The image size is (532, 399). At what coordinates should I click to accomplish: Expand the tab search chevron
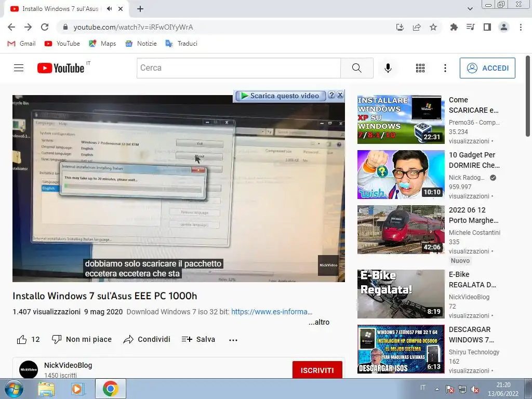[x=470, y=9]
